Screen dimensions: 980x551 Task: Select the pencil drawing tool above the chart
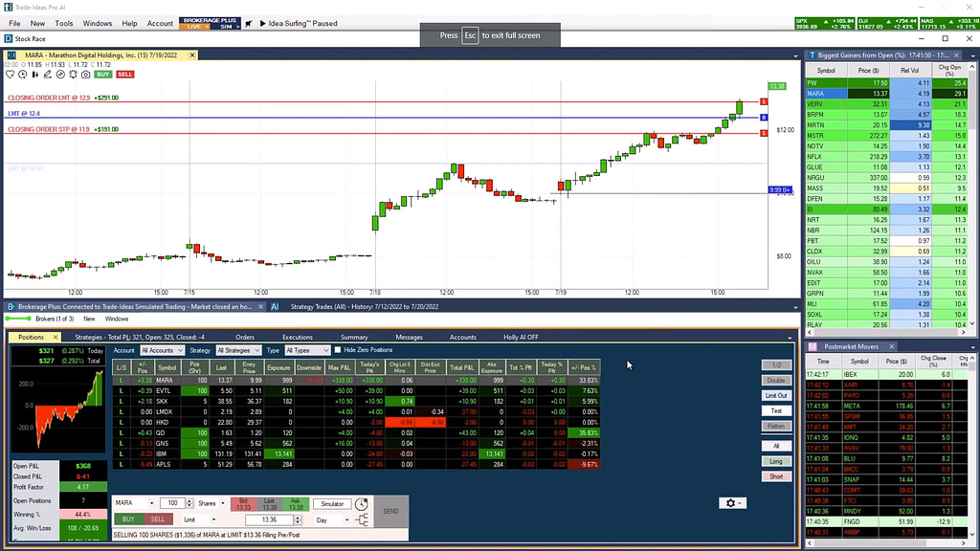pos(47,74)
